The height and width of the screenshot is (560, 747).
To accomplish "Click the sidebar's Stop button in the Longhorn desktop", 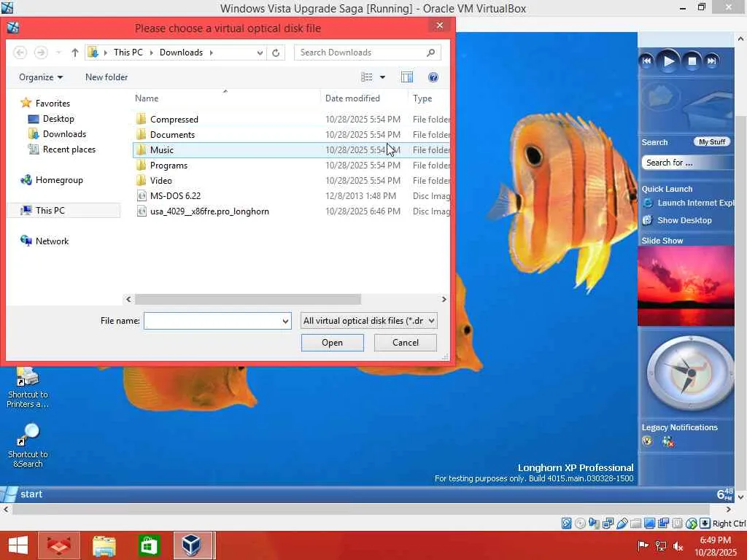I will tap(692, 61).
